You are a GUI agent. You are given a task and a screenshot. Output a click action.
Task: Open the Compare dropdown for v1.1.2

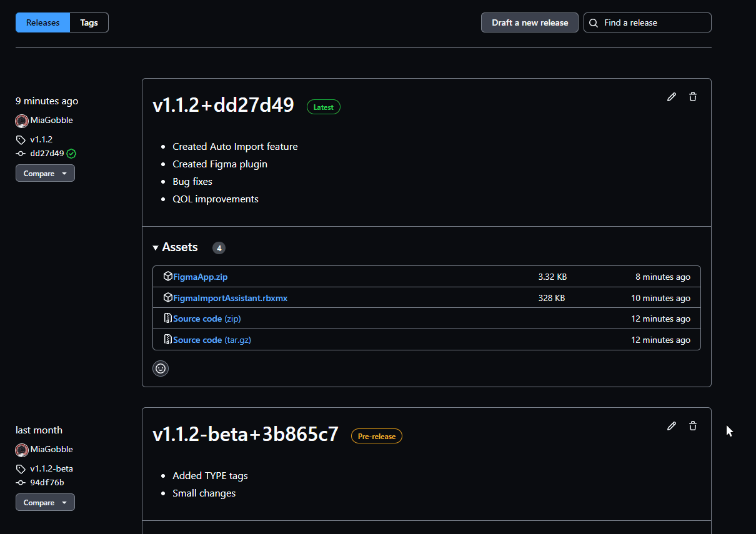tap(45, 173)
